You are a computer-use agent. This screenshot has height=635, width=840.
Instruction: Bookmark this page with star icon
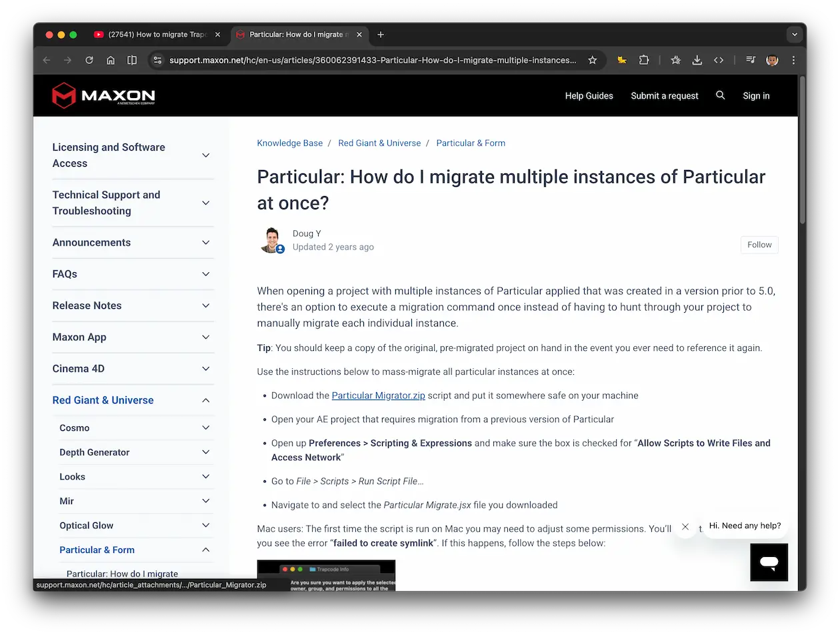(x=592, y=60)
